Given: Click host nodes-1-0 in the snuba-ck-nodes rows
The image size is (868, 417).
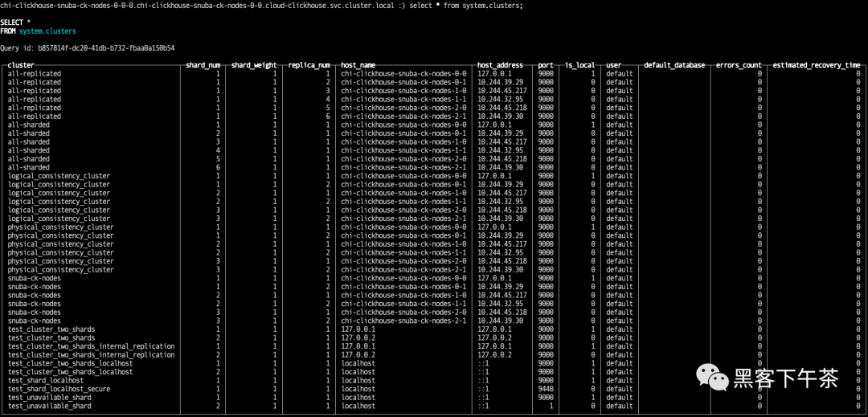Looking at the screenshot, I should coord(403,295).
